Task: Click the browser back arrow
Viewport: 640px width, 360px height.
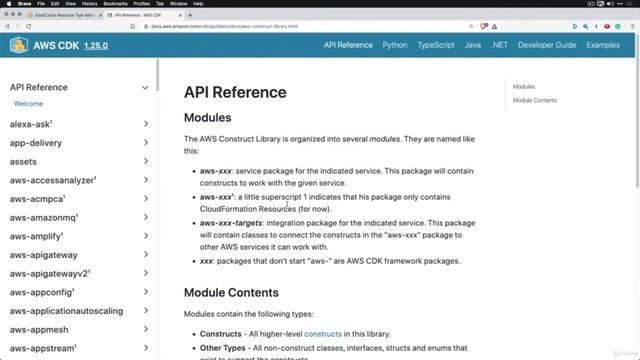Action: pyautogui.click(x=7, y=26)
